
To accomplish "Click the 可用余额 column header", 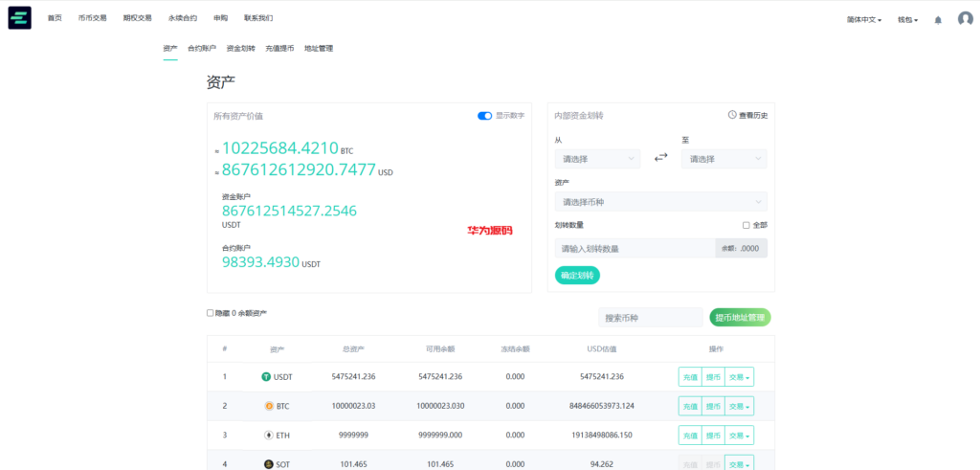I will pyautogui.click(x=440, y=349).
